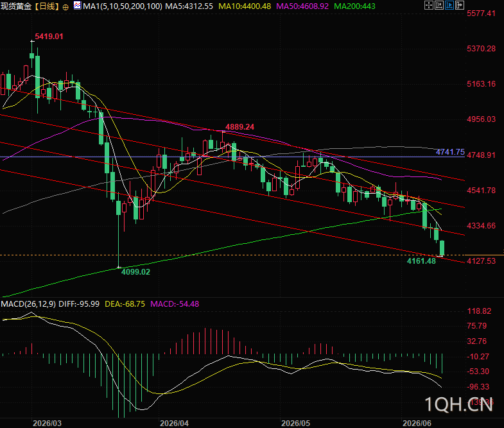Click the 4748.91 price axis label

point(481,155)
